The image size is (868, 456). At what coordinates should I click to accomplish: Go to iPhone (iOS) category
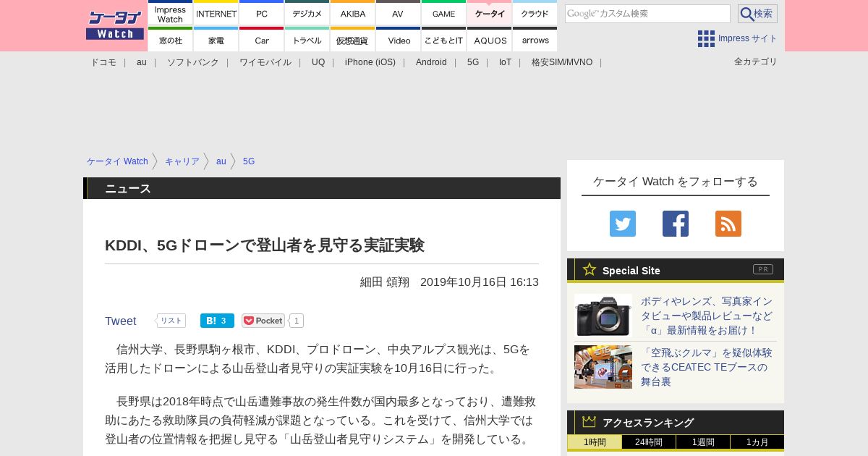(370, 62)
